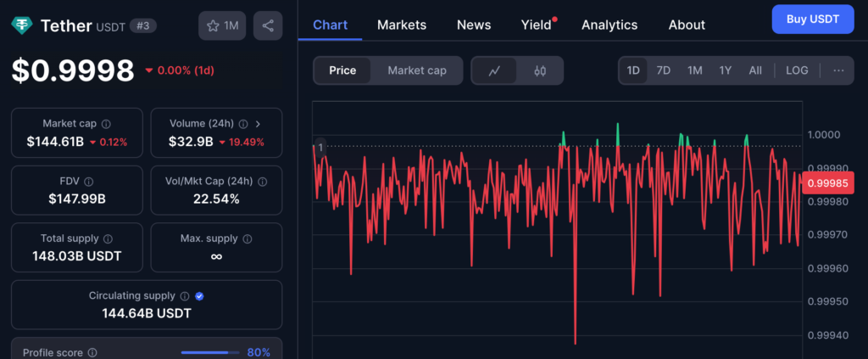Screen dimensions: 868x359
Task: Click the Circulating supply verified badge
Action: 199,296
